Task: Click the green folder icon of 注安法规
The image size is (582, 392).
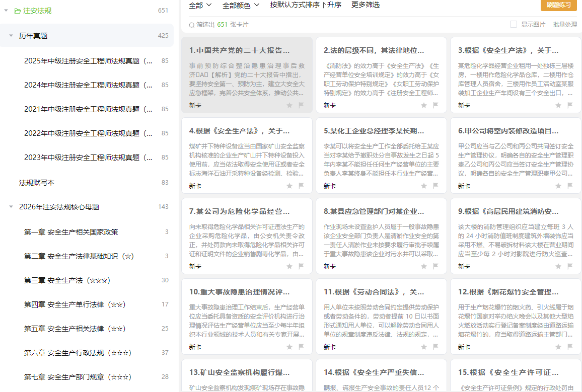Action: pos(17,11)
